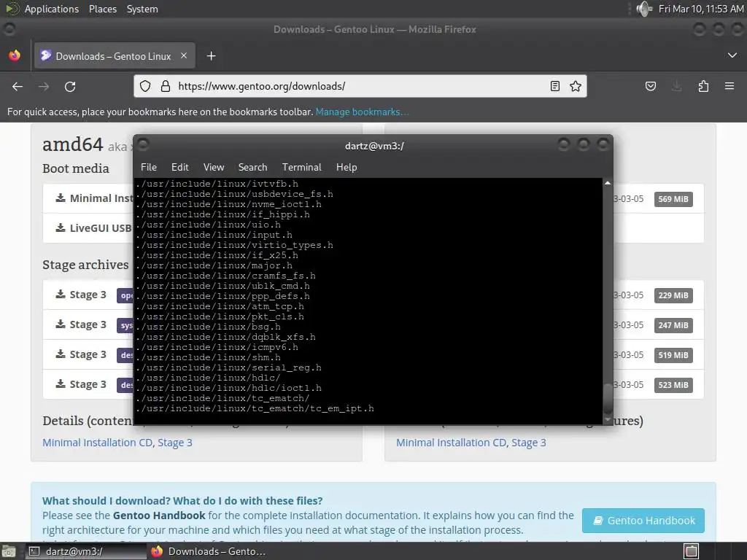Open terminal Search menu
Screen dimensions: 747x560
pyautogui.click(x=252, y=167)
